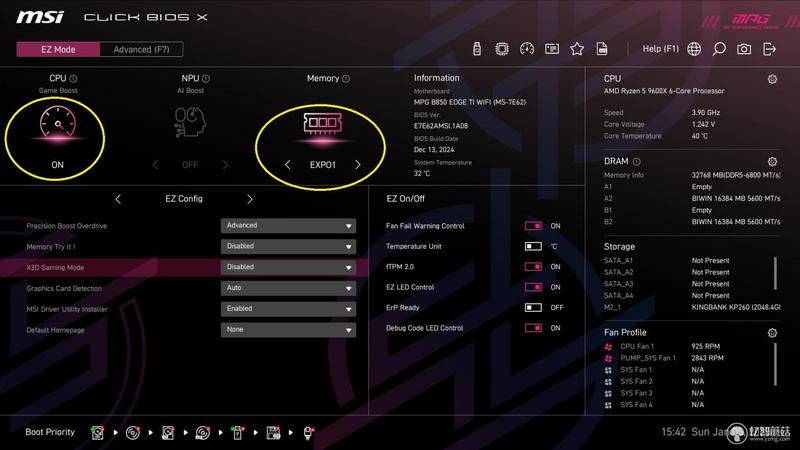This screenshot has width=800, height=450.
Task: Open Fan Profile gear settings
Action: tap(772, 333)
